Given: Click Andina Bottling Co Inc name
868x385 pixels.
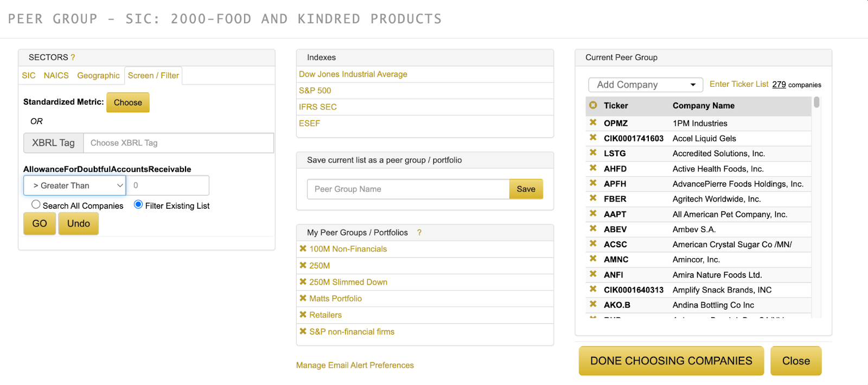Looking at the screenshot, I should click(x=713, y=305).
